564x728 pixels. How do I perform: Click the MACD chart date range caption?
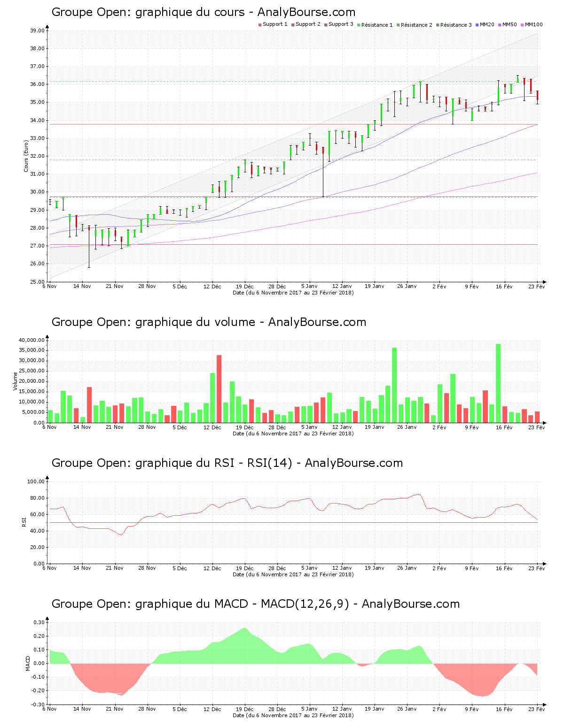(x=293, y=715)
